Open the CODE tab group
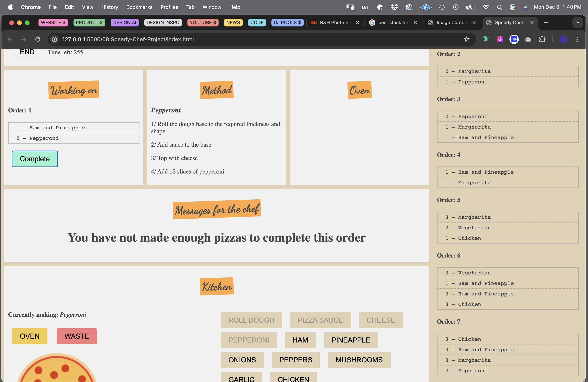This screenshot has width=588, height=382. click(257, 23)
